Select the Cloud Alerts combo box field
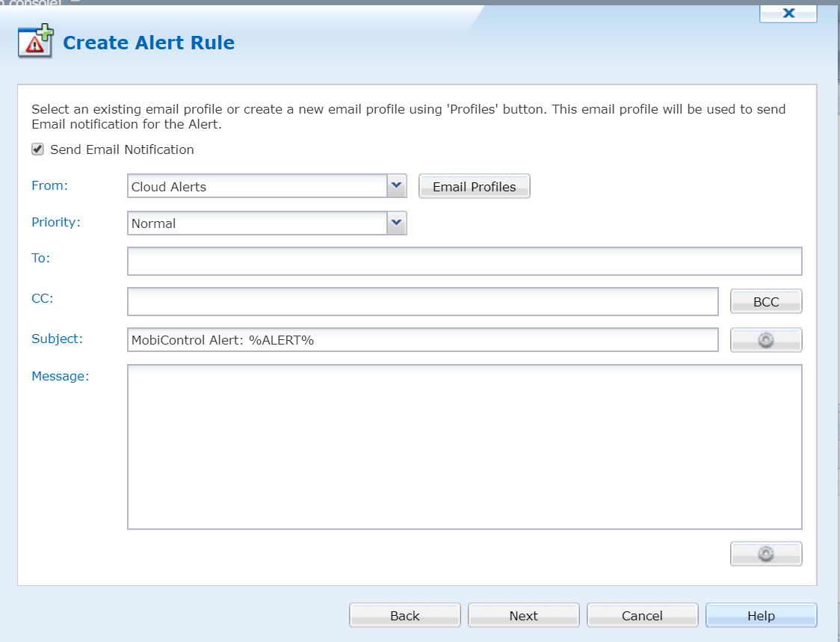This screenshot has width=840, height=642. click(257, 186)
